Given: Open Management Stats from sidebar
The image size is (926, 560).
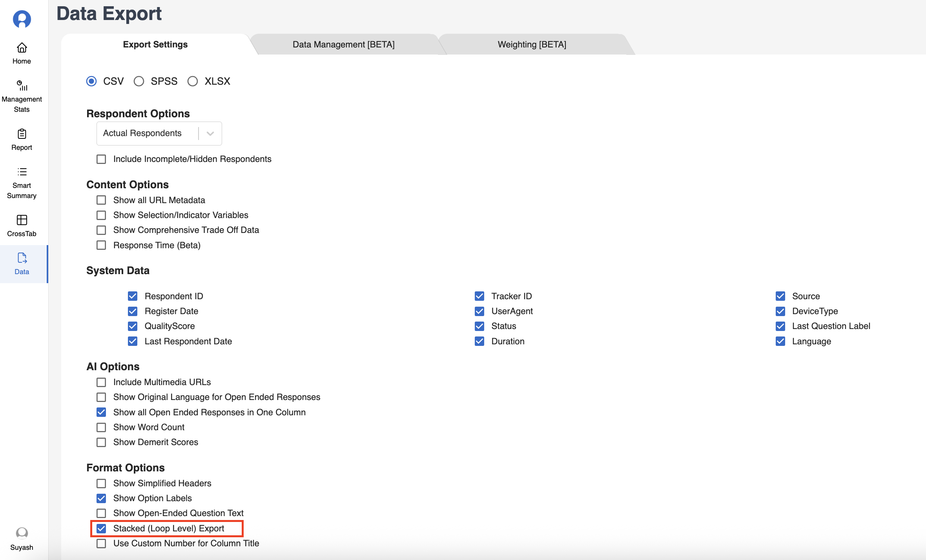Looking at the screenshot, I should pos(22,85).
